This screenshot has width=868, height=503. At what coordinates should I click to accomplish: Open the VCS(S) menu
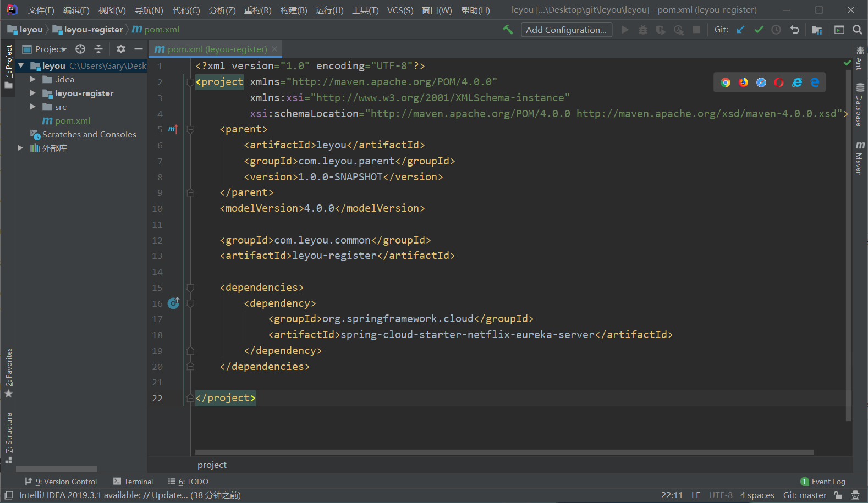[400, 10]
